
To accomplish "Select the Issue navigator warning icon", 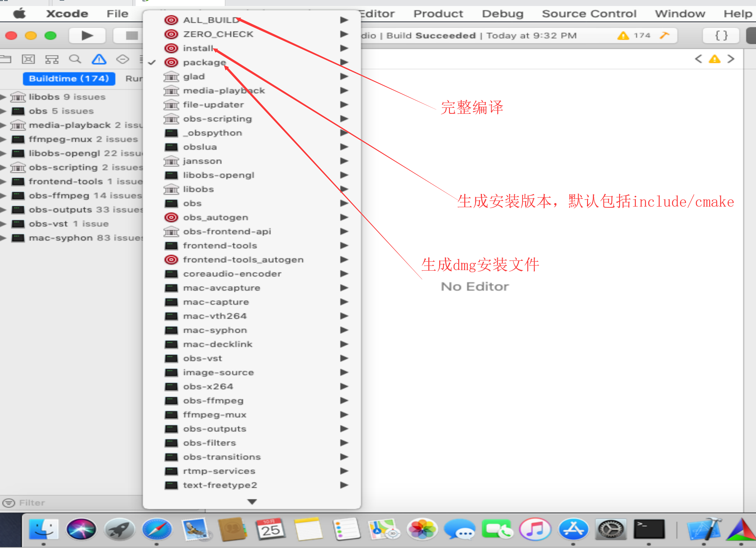I will [x=99, y=59].
